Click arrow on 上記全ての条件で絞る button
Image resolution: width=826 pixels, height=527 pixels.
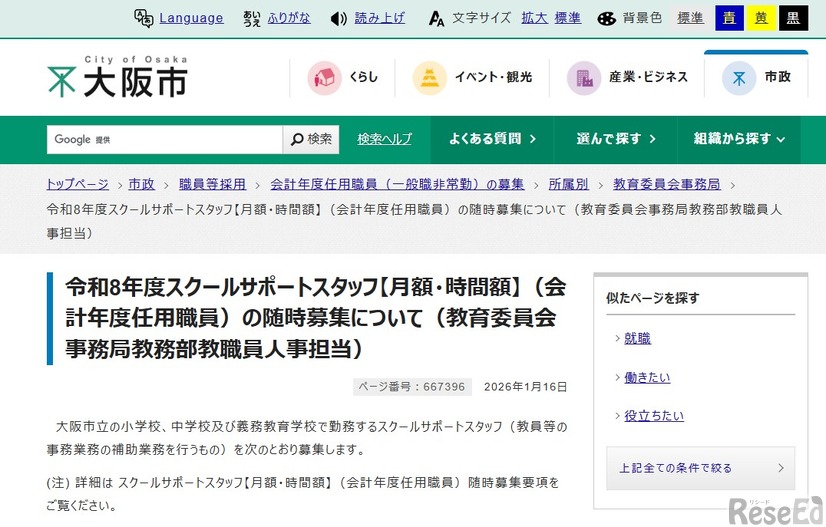pos(781,468)
